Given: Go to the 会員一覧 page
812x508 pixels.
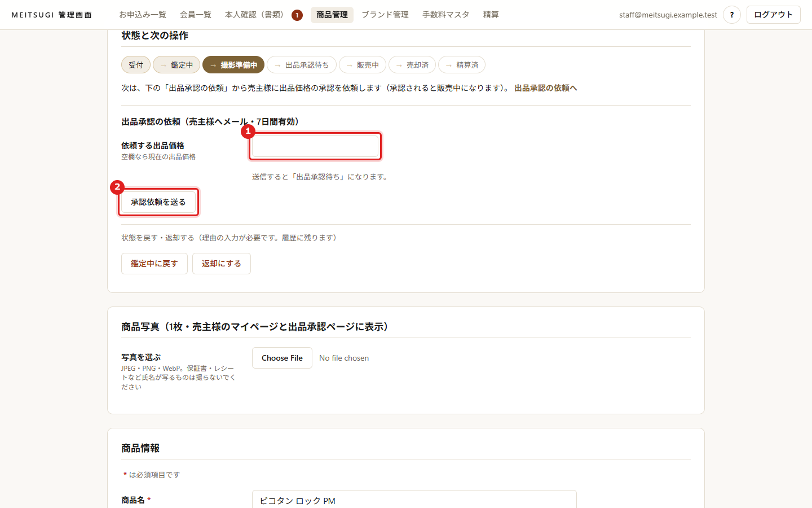Looking at the screenshot, I should 196,15.
